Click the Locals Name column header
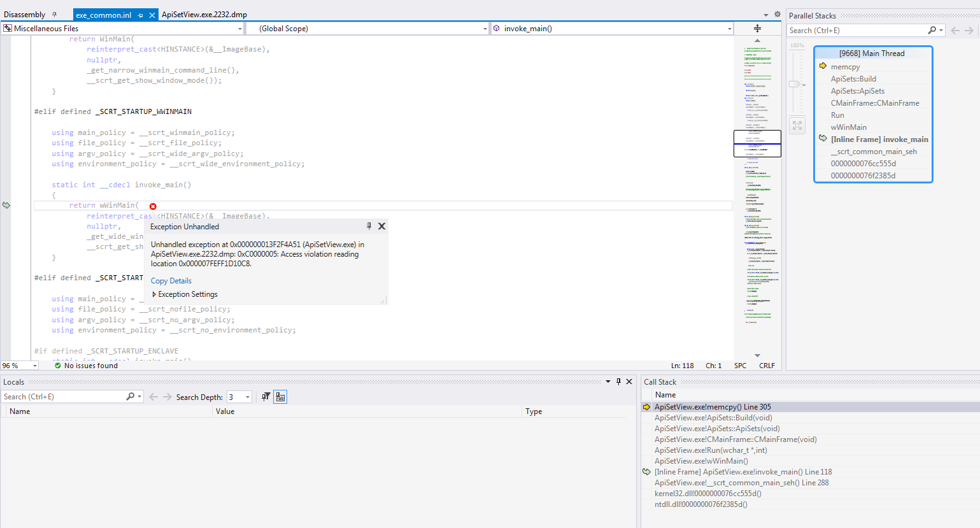 click(108, 411)
